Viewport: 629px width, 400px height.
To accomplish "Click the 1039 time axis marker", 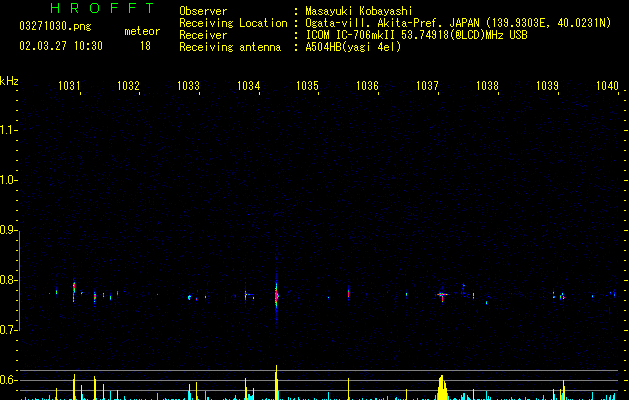I will coord(547,86).
